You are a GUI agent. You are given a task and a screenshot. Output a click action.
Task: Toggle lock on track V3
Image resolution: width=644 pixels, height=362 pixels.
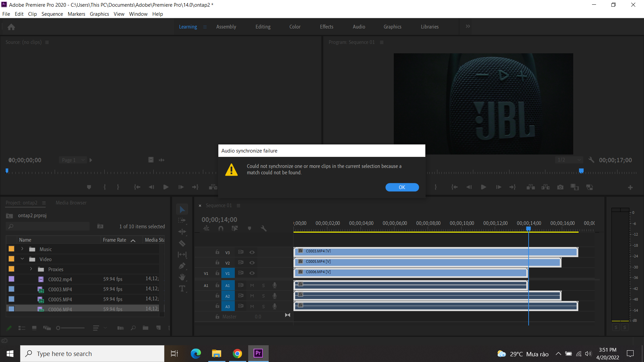[x=217, y=252]
